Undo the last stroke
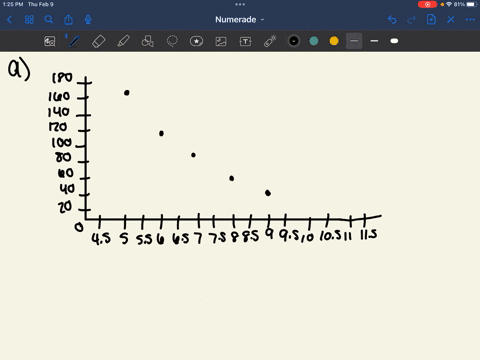Image resolution: width=480 pixels, height=360 pixels. pyautogui.click(x=392, y=20)
